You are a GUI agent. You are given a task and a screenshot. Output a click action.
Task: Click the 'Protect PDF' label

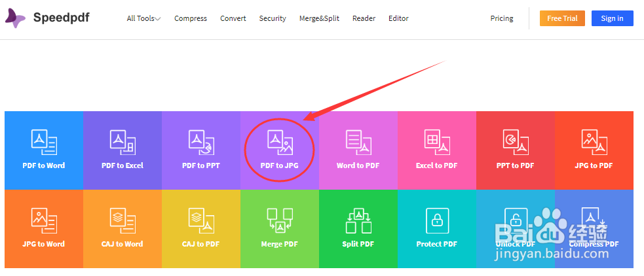point(436,244)
